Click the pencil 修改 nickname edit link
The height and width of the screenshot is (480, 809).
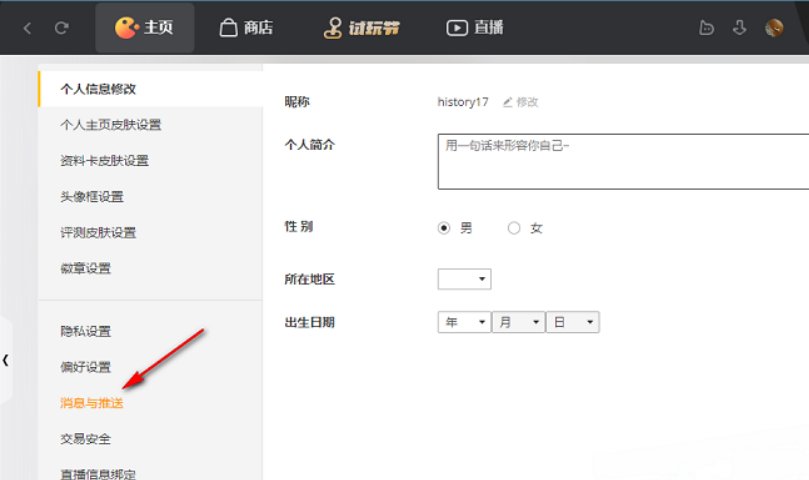point(520,102)
